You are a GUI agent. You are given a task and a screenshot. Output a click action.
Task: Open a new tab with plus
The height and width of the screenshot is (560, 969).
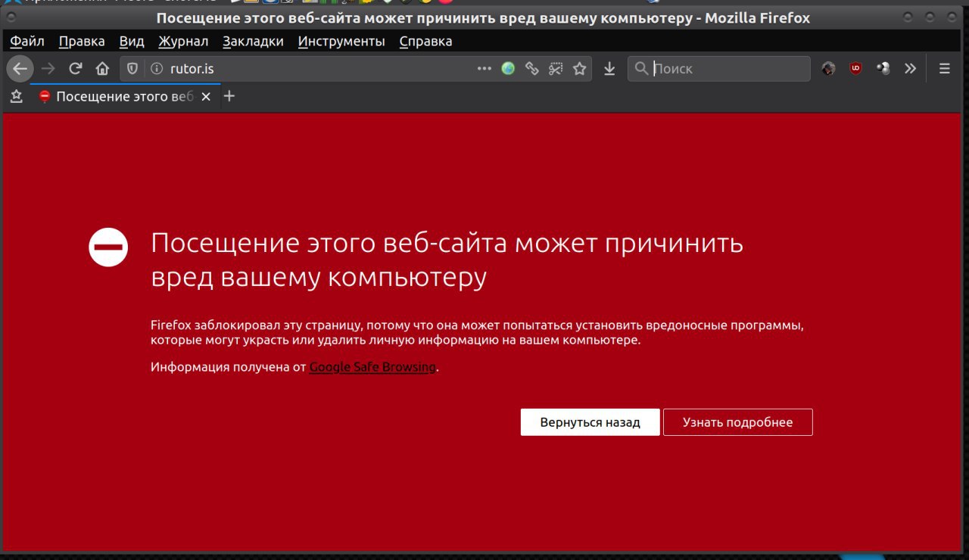coord(229,96)
